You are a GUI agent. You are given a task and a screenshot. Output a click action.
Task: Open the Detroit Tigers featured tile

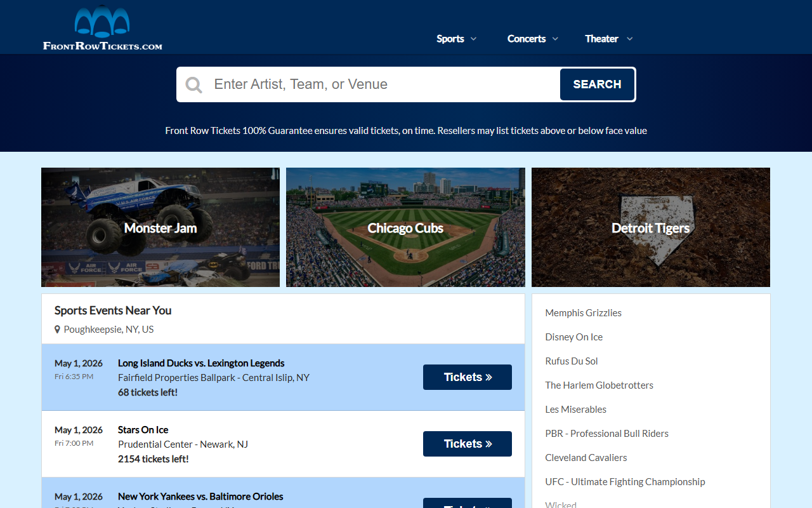(651, 227)
